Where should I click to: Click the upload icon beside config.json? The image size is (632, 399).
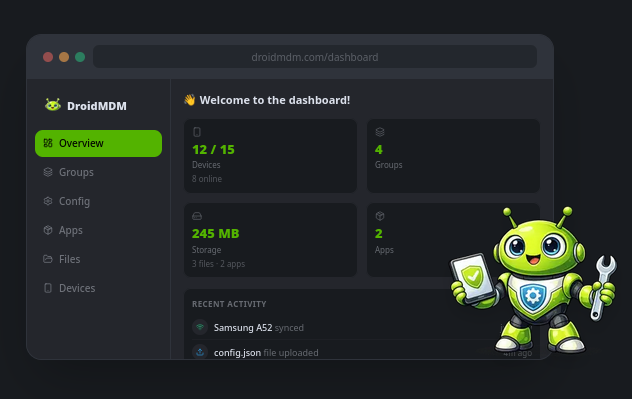[x=200, y=352]
